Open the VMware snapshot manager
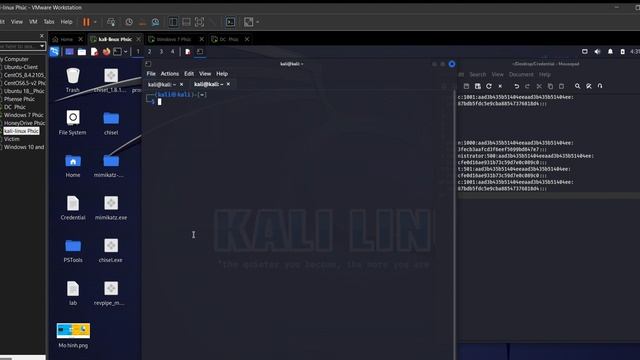This screenshot has height=360, width=640. (x=156, y=22)
